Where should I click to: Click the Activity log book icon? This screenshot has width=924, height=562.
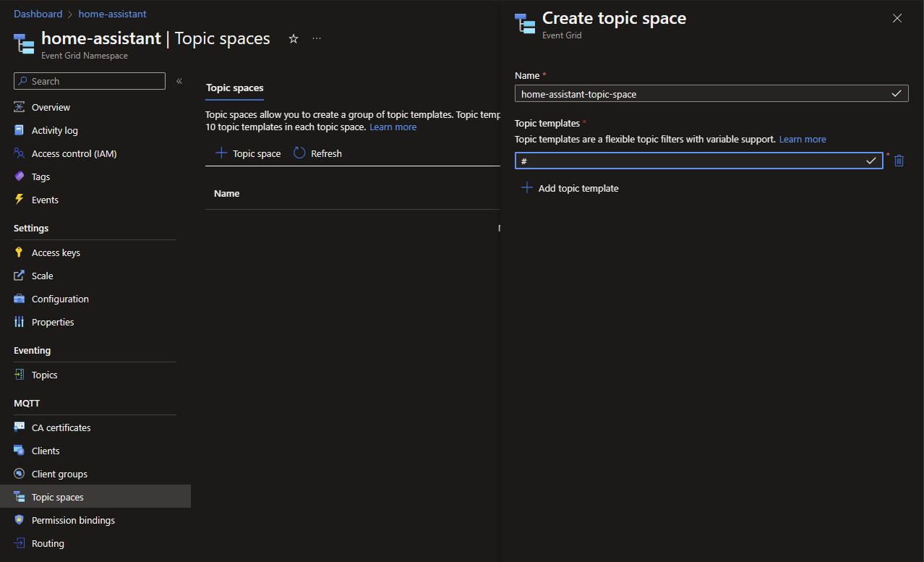pyautogui.click(x=20, y=130)
